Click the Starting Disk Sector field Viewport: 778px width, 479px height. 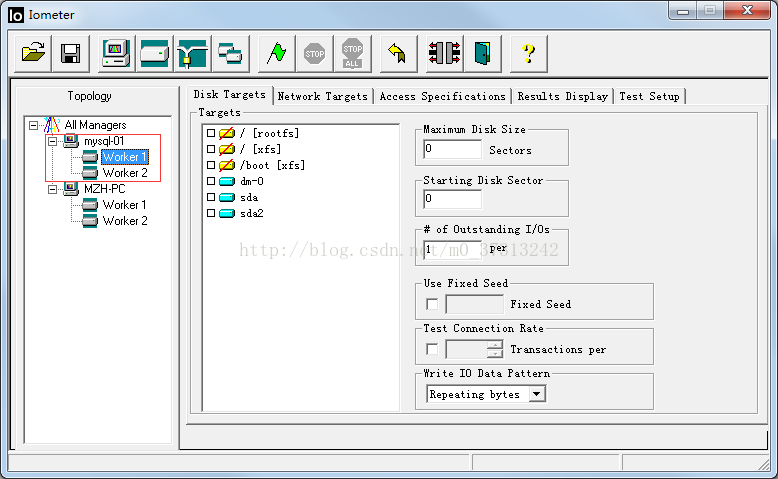point(453,199)
